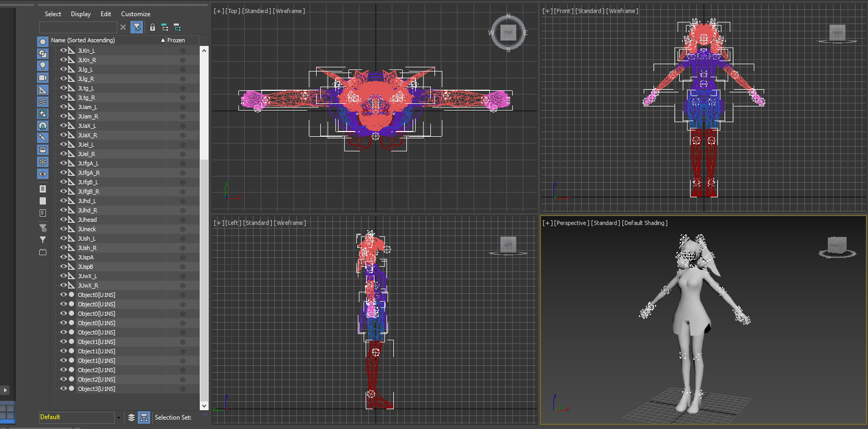
Task: Open the Display menu
Action: pos(81,14)
